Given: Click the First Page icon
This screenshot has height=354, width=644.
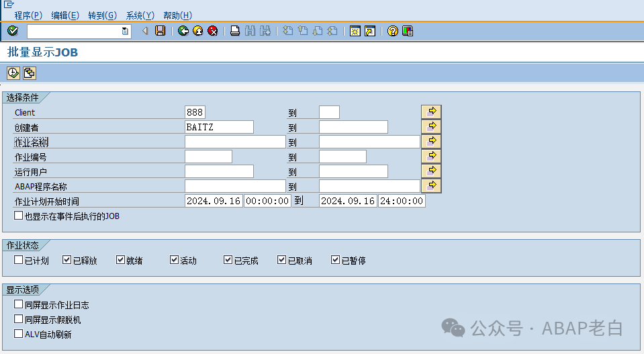Looking at the screenshot, I should (288, 31).
